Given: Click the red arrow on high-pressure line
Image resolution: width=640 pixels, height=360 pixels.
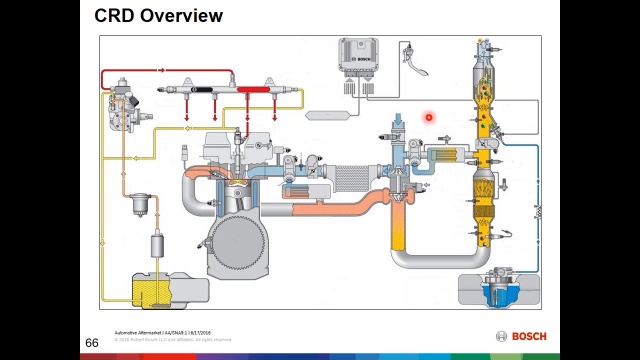Looking at the screenshot, I should point(162,70).
